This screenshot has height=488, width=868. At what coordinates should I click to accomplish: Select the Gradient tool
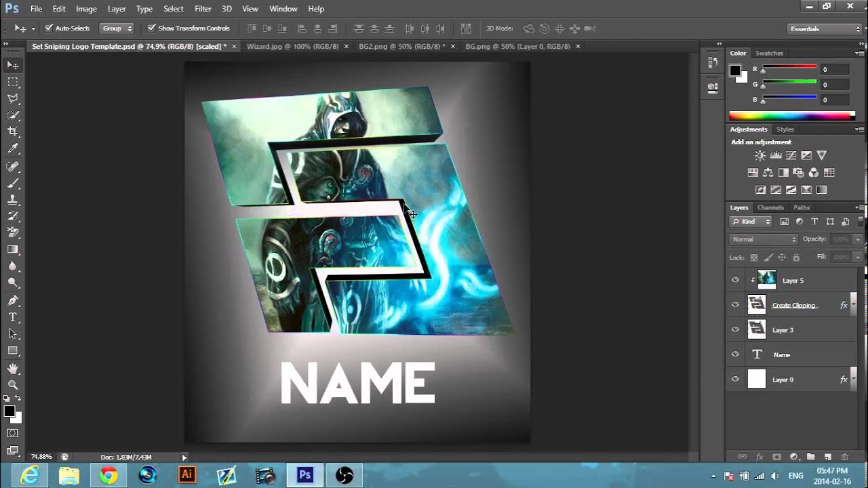(x=13, y=249)
